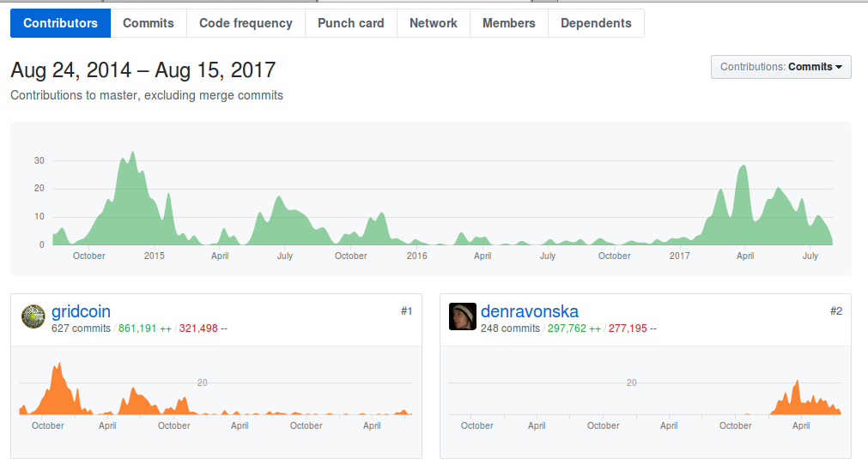This screenshot has width=868, height=470.
Task: Click denravonska's 277,195 -- deletions count
Action: click(x=632, y=328)
